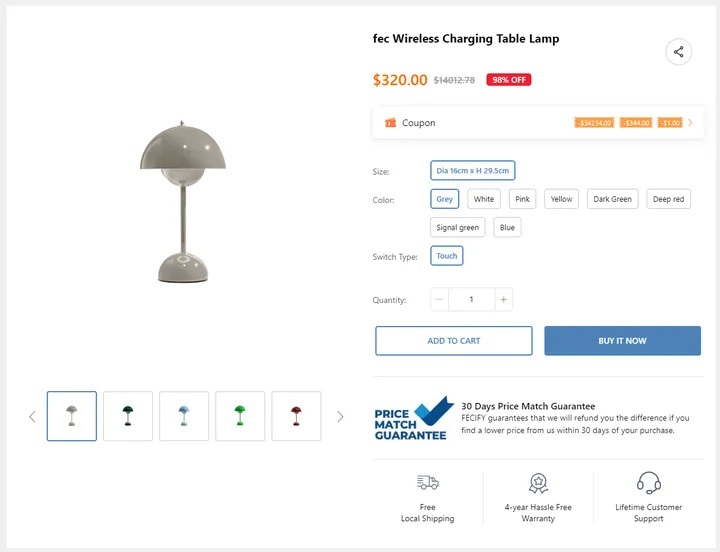
Task: View the red lamp thumbnail
Action: coord(296,416)
